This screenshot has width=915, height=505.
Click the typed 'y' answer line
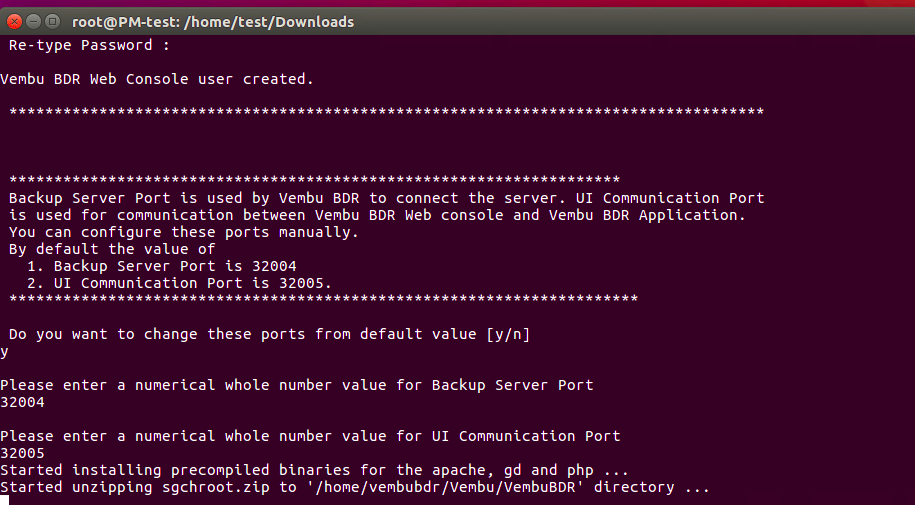coord(4,352)
